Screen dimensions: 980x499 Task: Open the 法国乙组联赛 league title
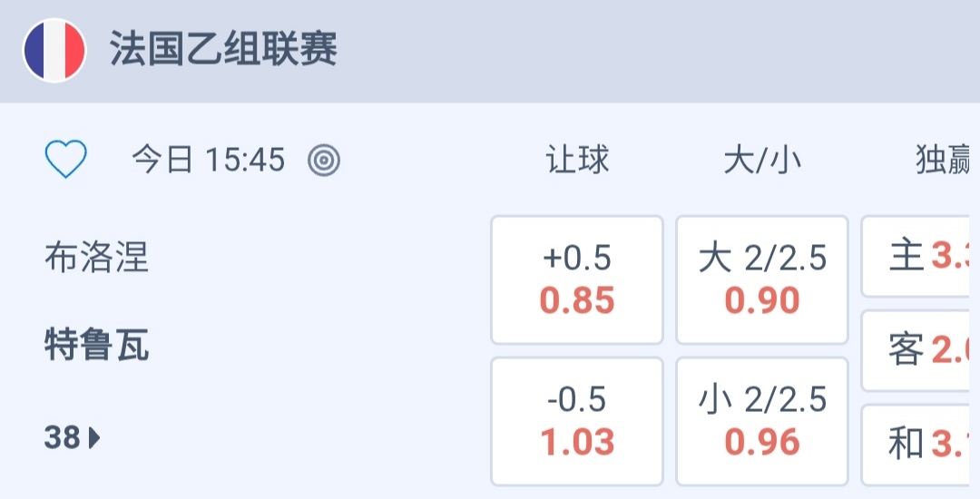pyautogui.click(x=223, y=50)
